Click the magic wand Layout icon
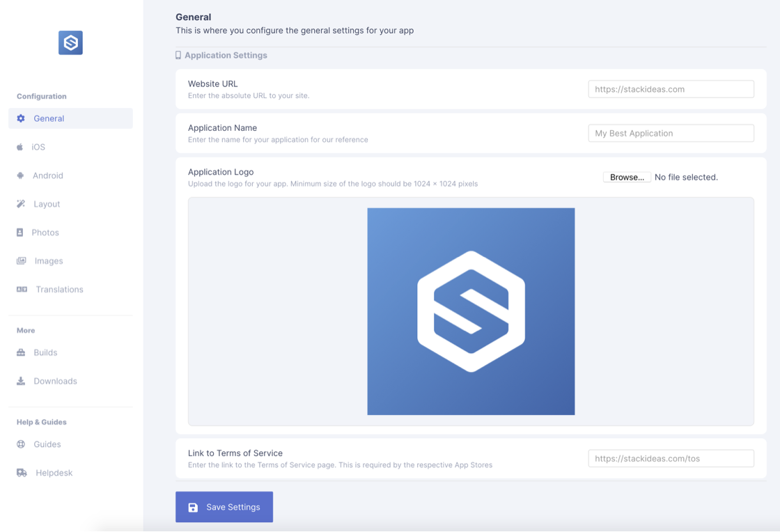Viewport: 780px width, 532px height. (x=21, y=204)
